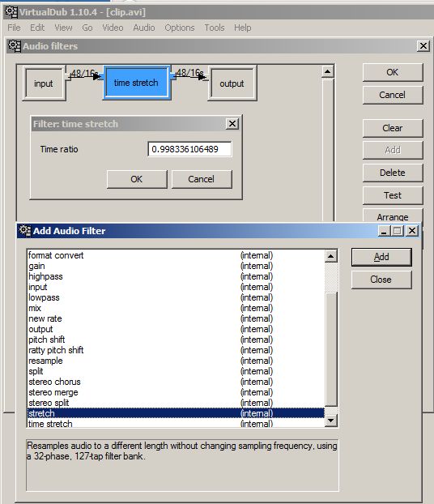Screen dimensions: 434x504
Task: Select the output filter node
Action: coord(232,83)
